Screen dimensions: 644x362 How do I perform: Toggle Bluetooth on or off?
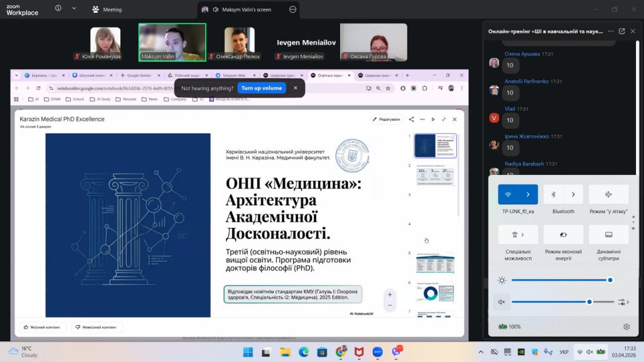tap(553, 195)
